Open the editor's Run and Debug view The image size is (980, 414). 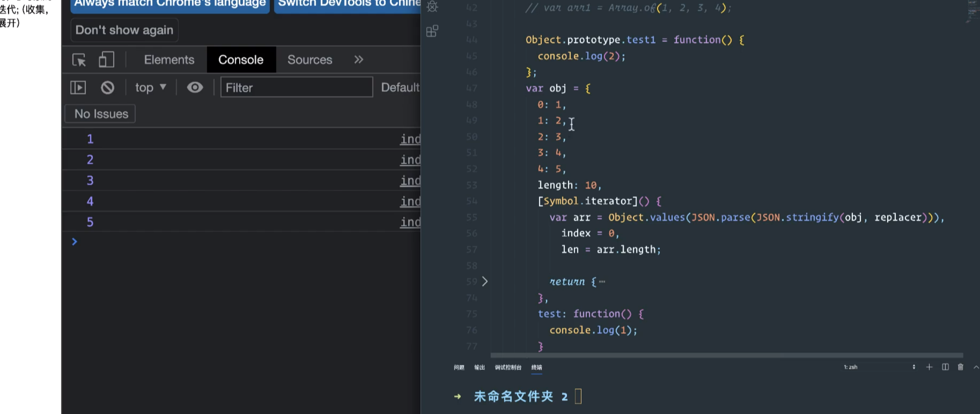tap(432, 6)
